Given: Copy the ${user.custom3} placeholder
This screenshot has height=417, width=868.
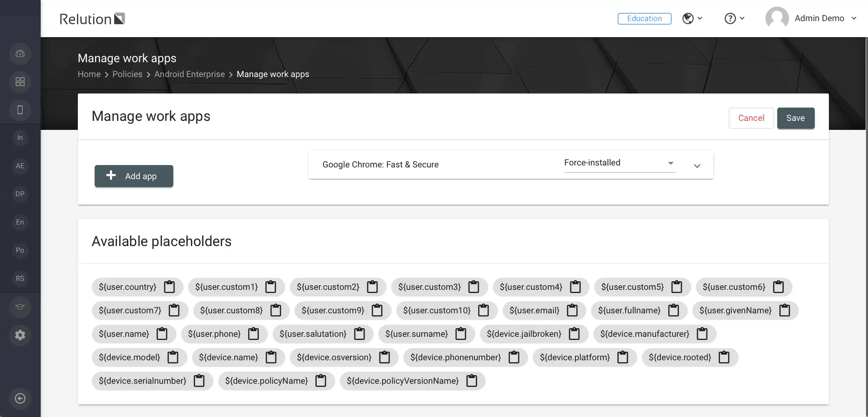Looking at the screenshot, I should 474,287.
